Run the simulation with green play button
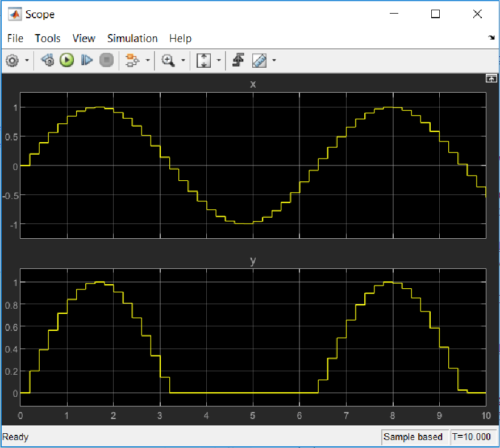 [67, 60]
